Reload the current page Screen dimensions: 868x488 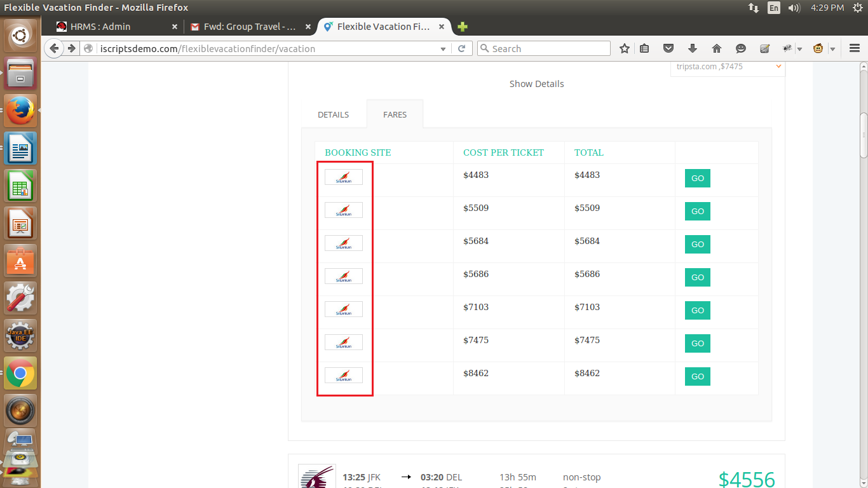[462, 49]
